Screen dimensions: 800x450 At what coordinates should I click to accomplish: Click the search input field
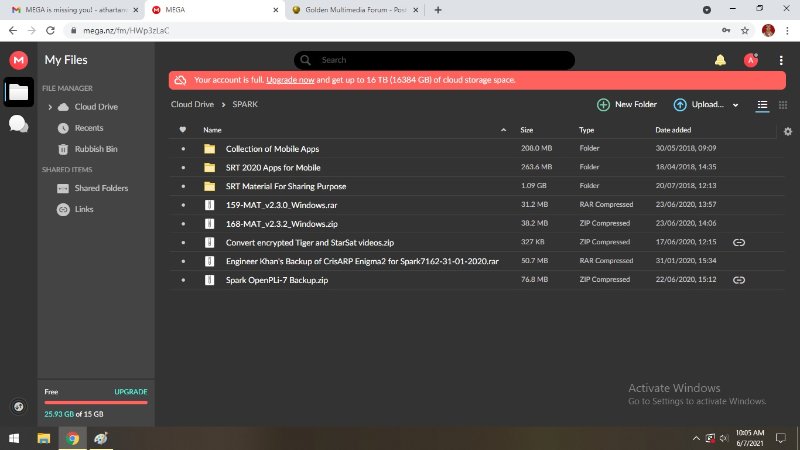coord(434,60)
